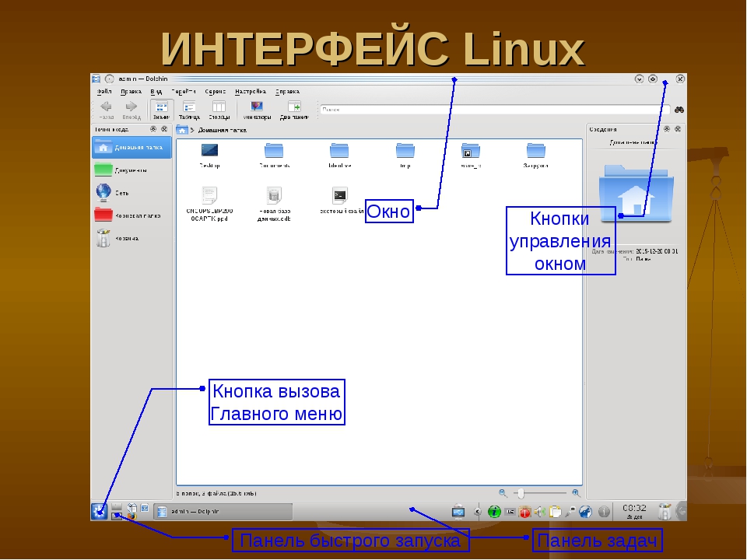Click the Forward (Вперёд) toolbar arrow
Image resolution: width=747 pixels, height=560 pixels.
[131, 110]
